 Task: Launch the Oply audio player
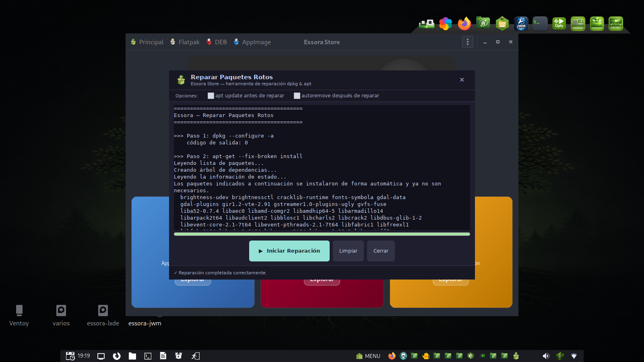[x=559, y=23]
